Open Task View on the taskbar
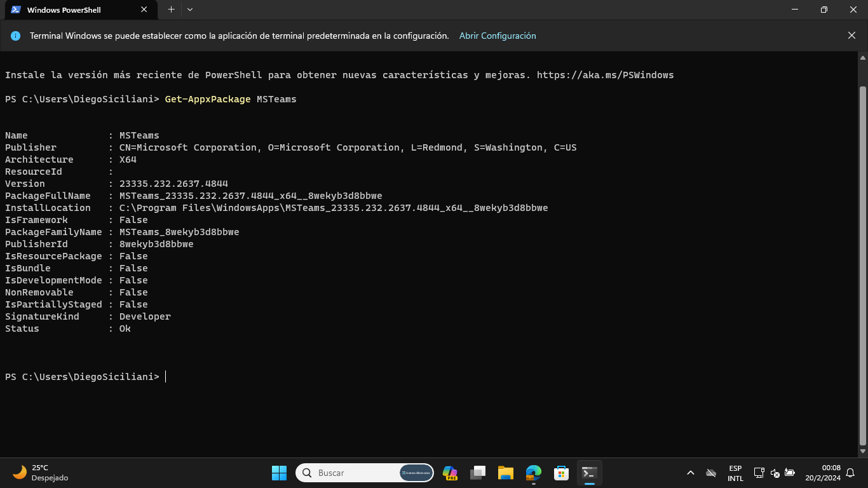 click(x=478, y=473)
